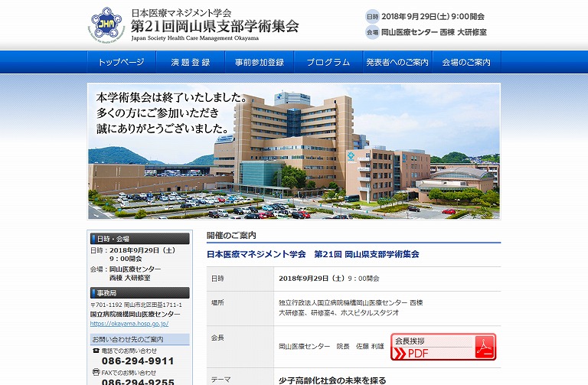Viewport: 588px width, 385px height.
Task: Click the 開催のご案内 section heading
Action: [x=231, y=236]
